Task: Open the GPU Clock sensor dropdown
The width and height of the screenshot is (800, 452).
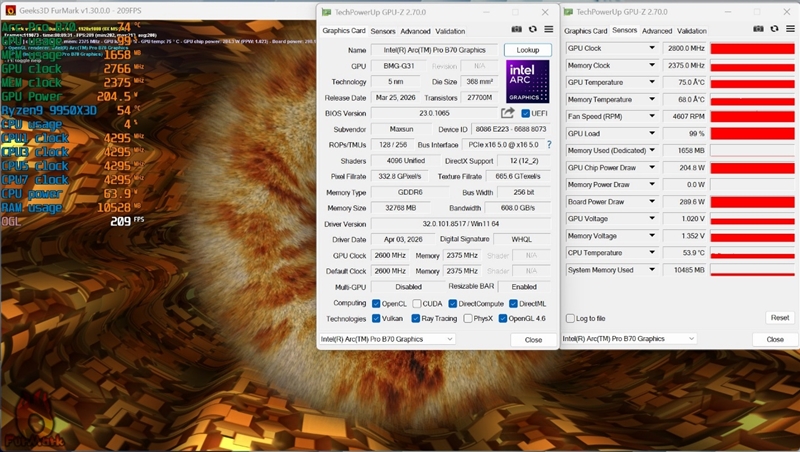Action: click(x=652, y=48)
